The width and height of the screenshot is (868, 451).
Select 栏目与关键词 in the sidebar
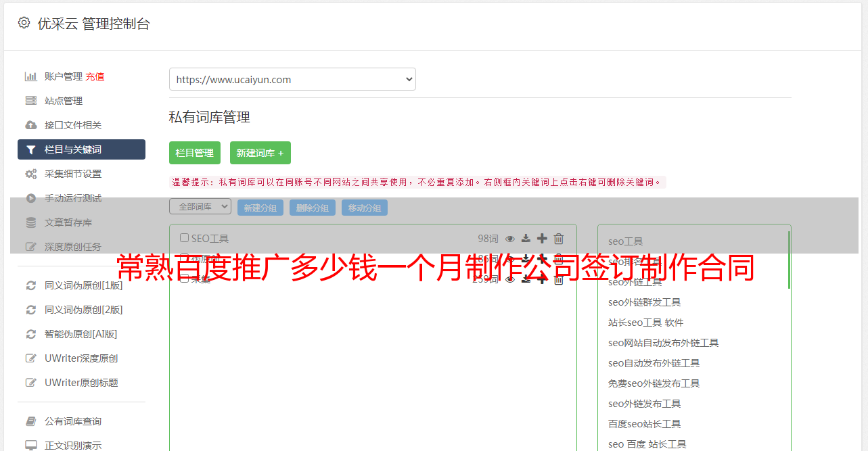(81, 149)
